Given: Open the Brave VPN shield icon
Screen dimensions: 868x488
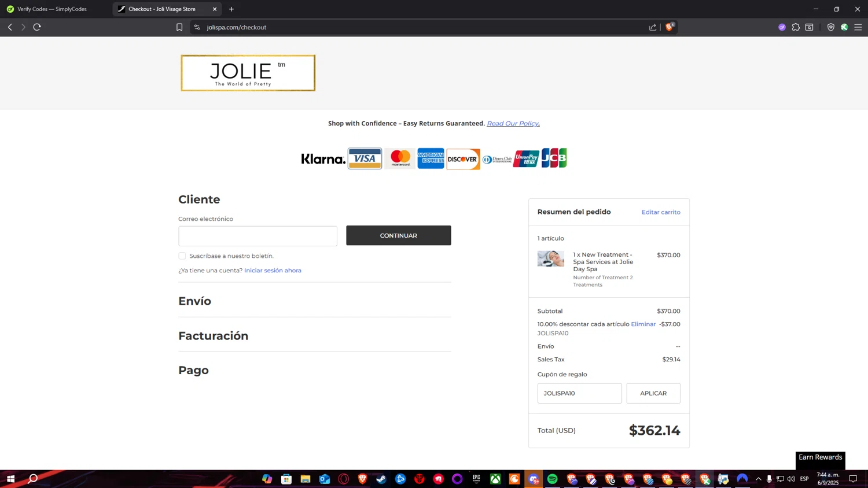Looking at the screenshot, I should [831, 27].
